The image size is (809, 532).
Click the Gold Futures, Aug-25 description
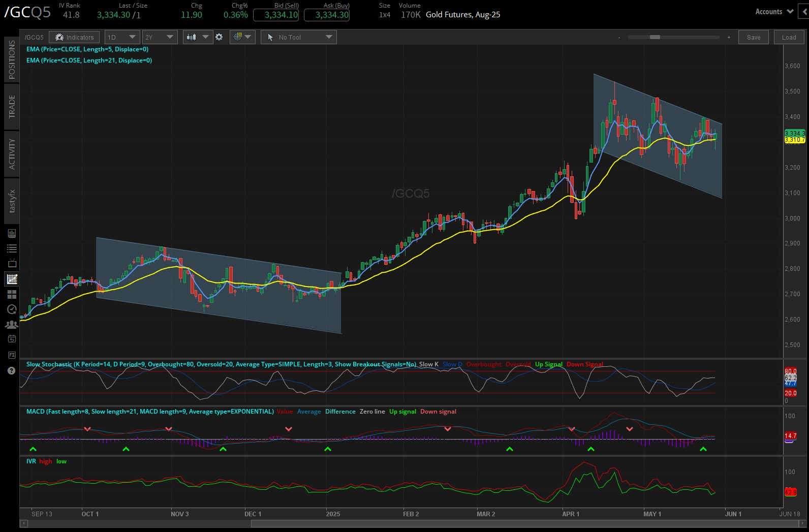click(x=463, y=15)
